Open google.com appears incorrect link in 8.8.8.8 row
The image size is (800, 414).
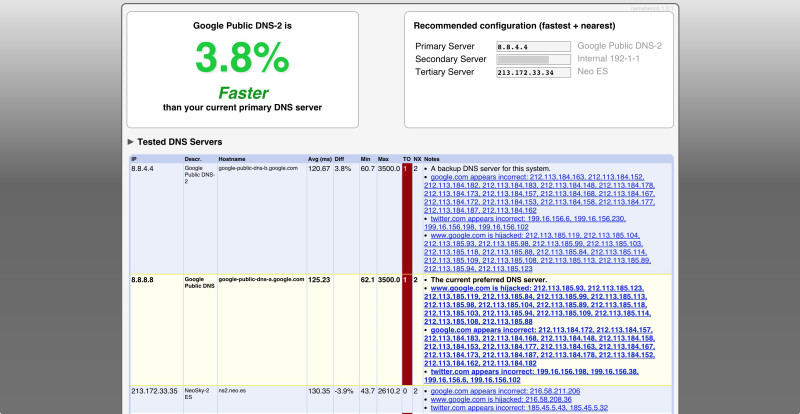539,347
